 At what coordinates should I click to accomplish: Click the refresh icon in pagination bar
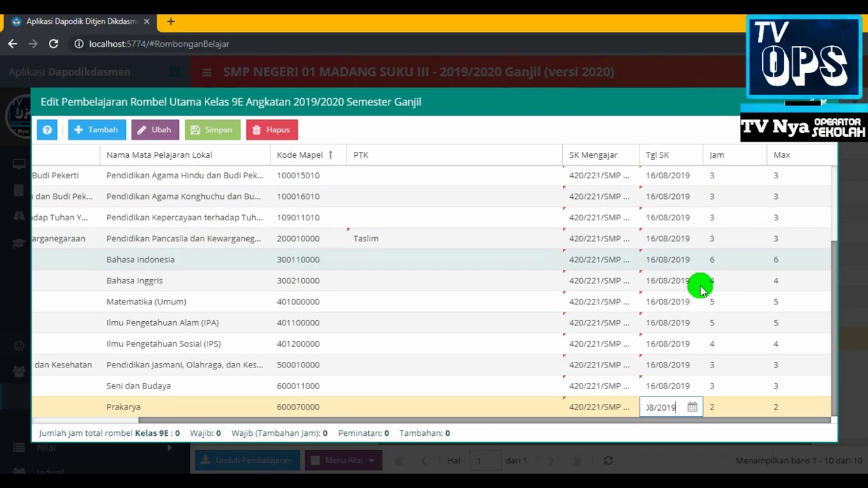click(x=608, y=461)
